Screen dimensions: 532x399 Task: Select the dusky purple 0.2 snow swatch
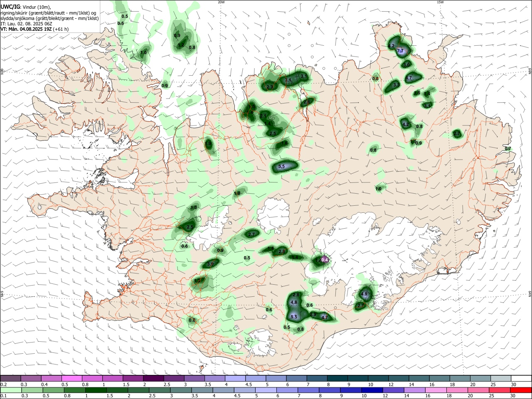[x=10, y=378]
